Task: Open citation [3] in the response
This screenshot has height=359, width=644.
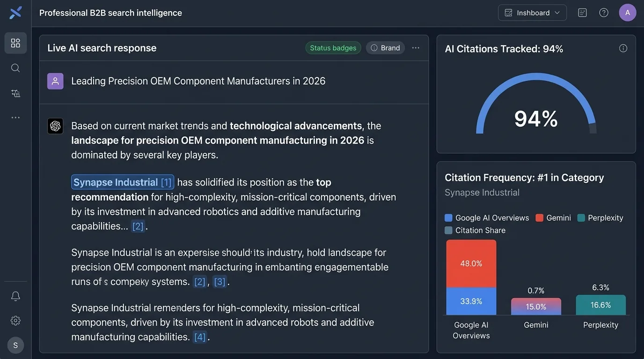Action: click(x=220, y=281)
